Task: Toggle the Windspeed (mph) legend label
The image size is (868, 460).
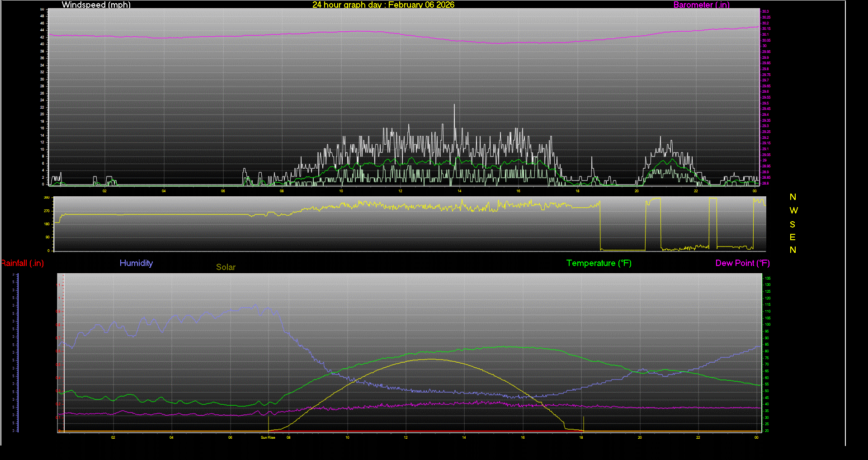Action: (x=96, y=5)
